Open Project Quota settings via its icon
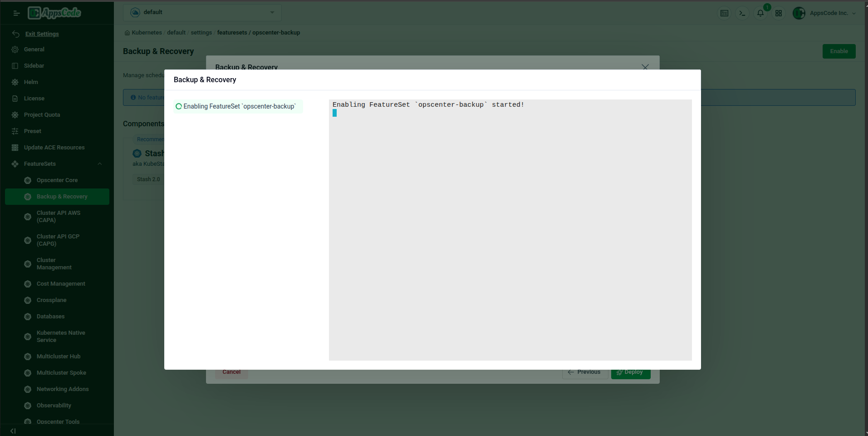Viewport: 868px width, 436px height. tap(15, 114)
